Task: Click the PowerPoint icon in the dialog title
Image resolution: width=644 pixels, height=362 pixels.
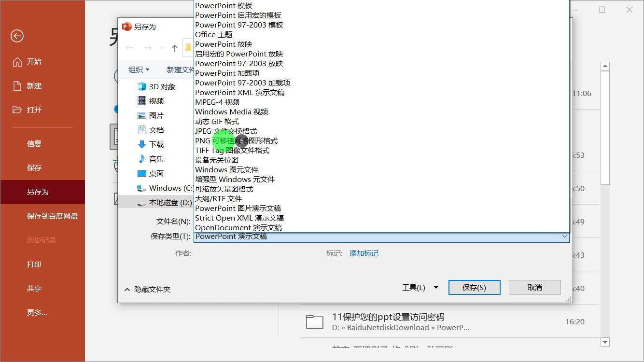Action: pyautogui.click(x=127, y=27)
